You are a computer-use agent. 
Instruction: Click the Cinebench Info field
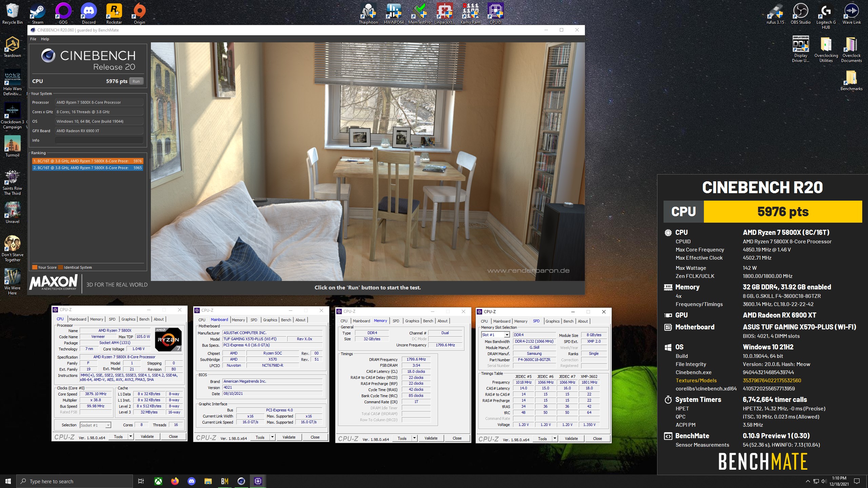(x=99, y=140)
